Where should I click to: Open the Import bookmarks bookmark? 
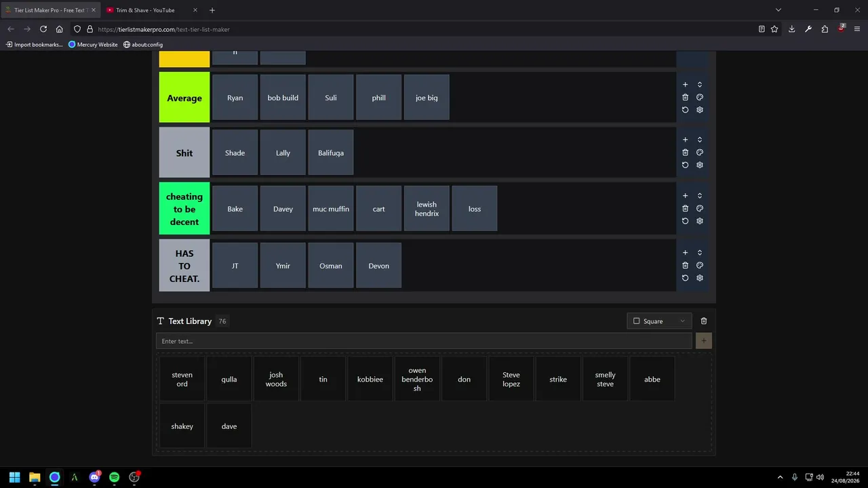[34, 45]
